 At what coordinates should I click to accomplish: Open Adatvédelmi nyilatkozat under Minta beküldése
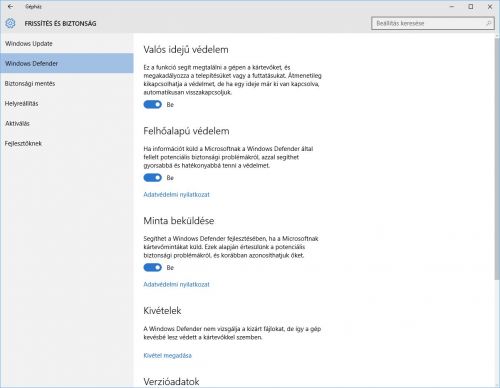tap(176, 284)
